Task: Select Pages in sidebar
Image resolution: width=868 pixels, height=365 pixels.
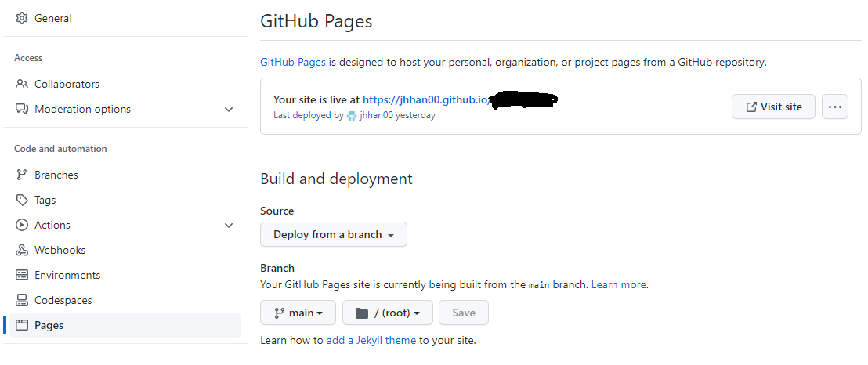Action: (125, 325)
